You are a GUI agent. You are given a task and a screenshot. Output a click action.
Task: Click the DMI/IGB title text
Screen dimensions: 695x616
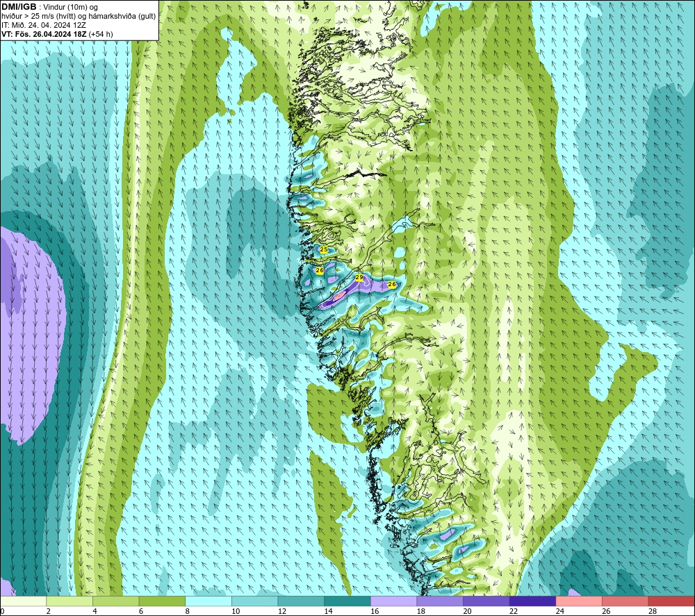click(x=19, y=7)
